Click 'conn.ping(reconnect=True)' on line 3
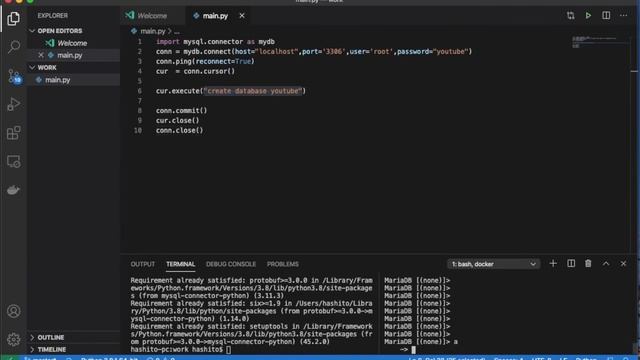Screen dimensions: 640x360 (205, 62)
